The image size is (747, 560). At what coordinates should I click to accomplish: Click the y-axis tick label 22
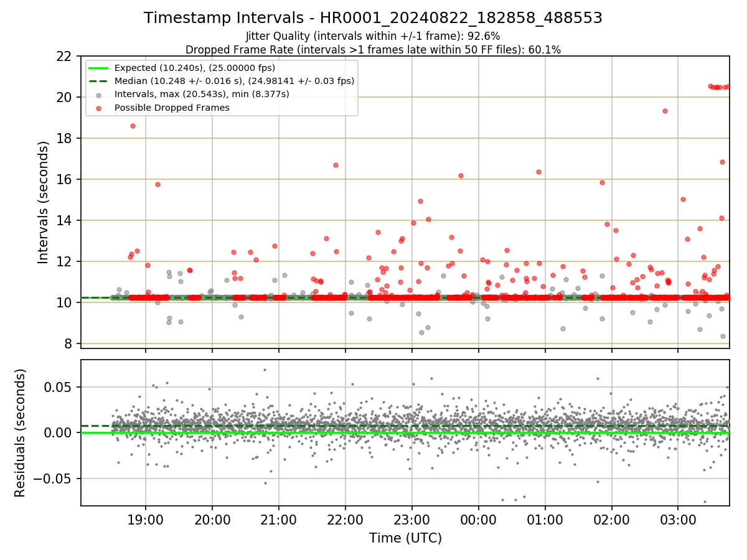point(65,56)
